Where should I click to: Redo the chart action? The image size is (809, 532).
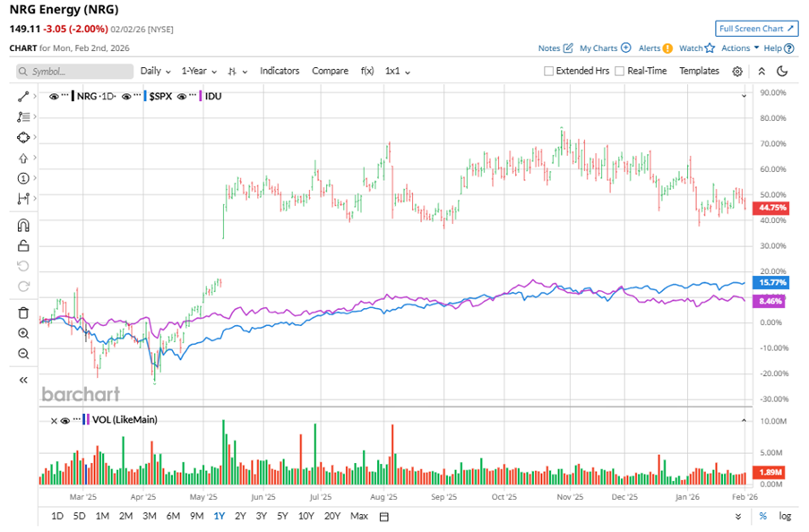tap(23, 287)
